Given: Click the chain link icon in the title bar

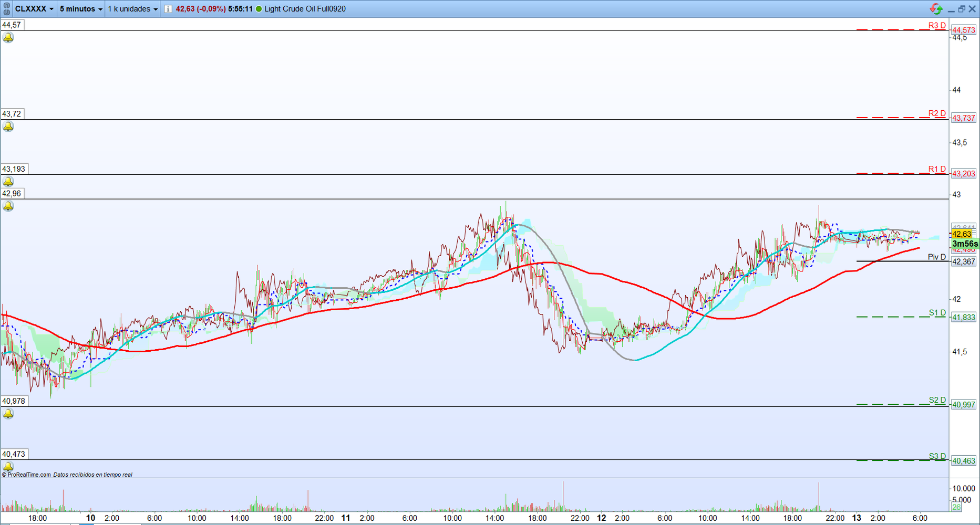Looking at the screenshot, I should [6, 9].
